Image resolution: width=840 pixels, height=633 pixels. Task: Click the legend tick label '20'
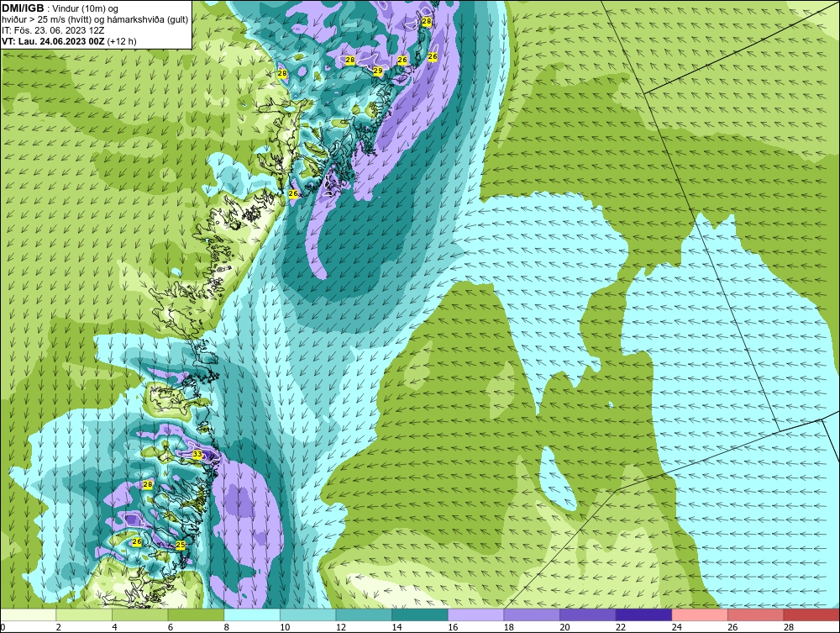(x=564, y=627)
